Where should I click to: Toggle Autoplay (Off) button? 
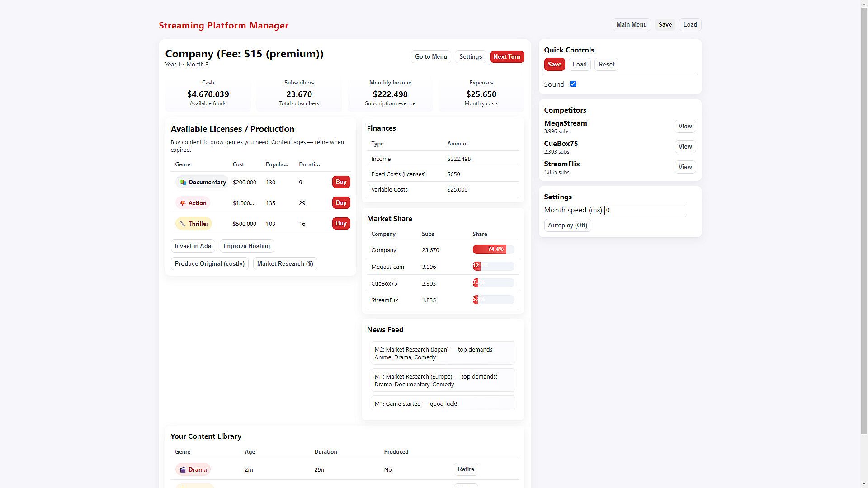(567, 225)
